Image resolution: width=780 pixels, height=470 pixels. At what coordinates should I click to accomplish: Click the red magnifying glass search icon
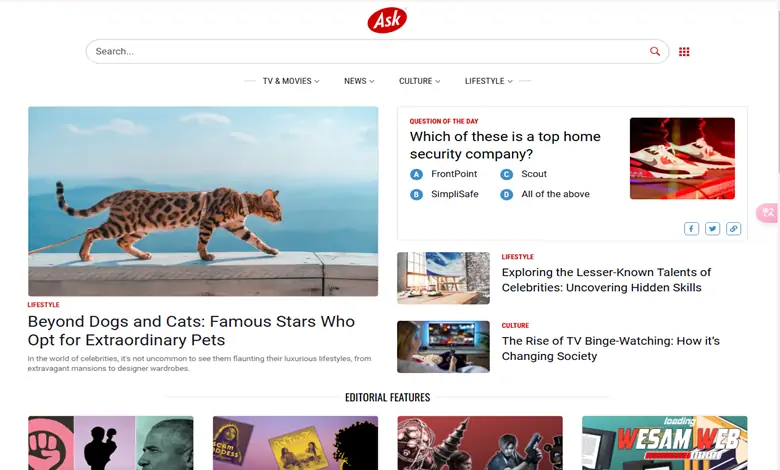655,51
